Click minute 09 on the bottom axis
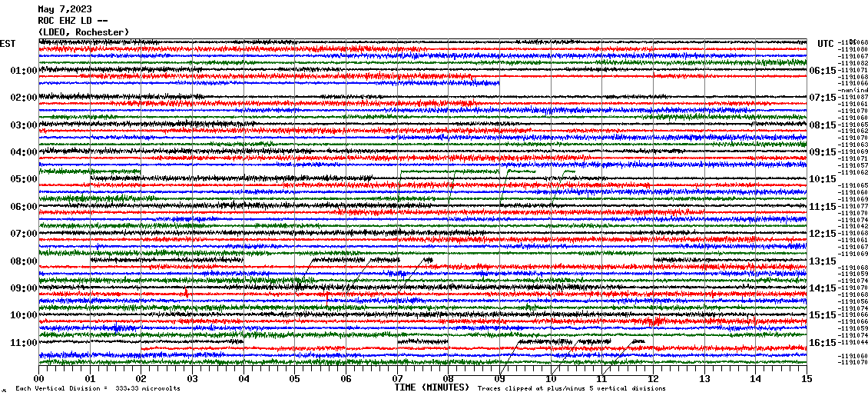The height and width of the screenshot is (399, 868). tap(499, 379)
